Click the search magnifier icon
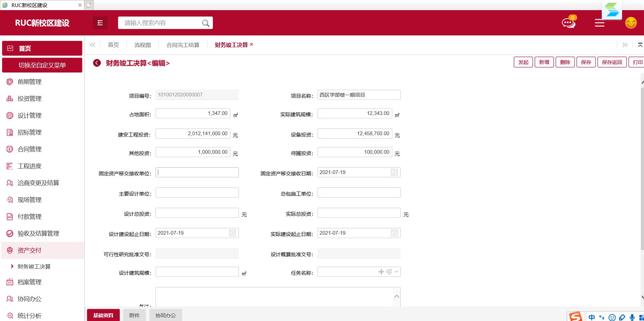Screen dimensions: 644x321 pyautogui.click(x=205, y=23)
